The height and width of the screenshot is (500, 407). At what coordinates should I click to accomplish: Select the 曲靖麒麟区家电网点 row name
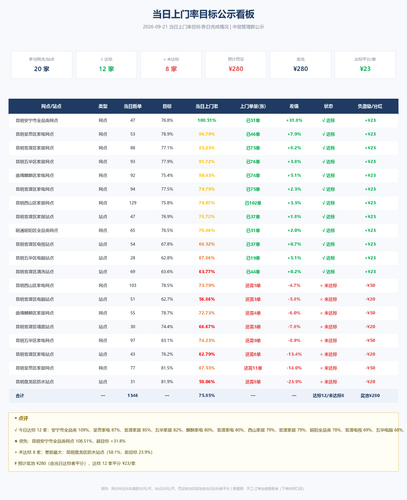35,175
